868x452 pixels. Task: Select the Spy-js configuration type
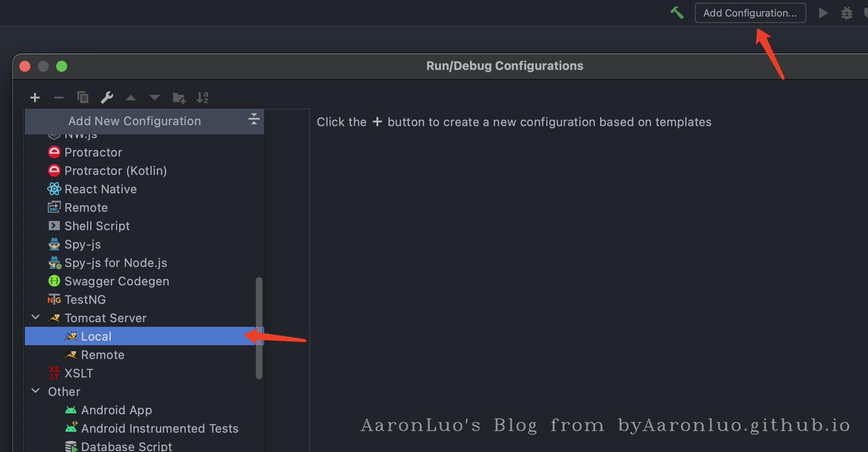pos(145,244)
